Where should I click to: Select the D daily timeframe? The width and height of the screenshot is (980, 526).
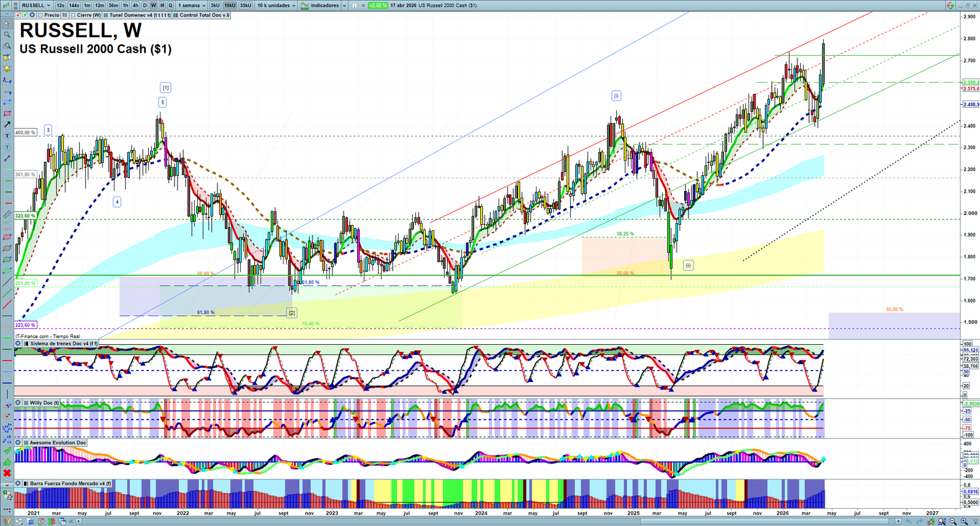click(145, 6)
